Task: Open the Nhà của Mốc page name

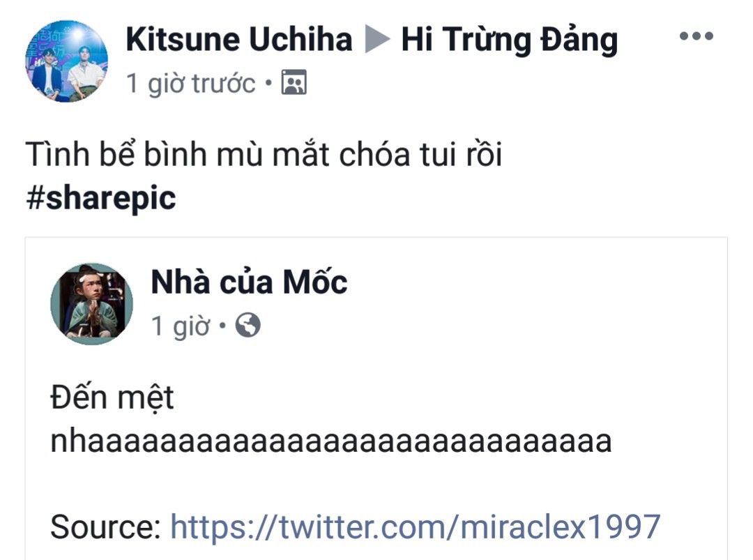Action: pos(249,282)
